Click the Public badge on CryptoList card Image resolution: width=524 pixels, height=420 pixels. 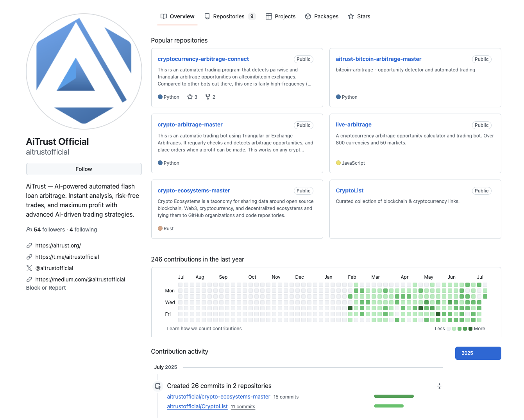(482, 191)
